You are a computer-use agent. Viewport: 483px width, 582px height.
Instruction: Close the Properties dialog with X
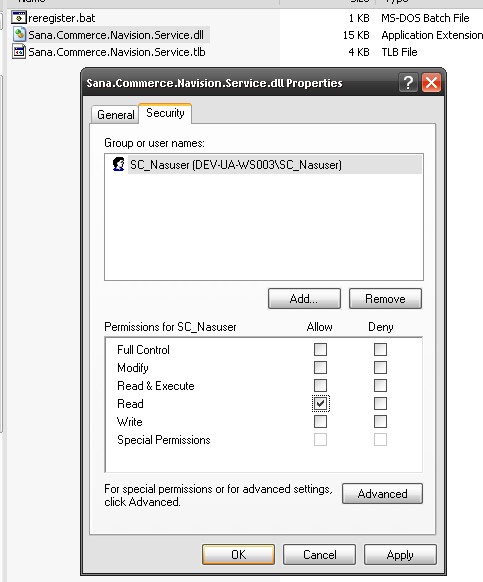431,82
